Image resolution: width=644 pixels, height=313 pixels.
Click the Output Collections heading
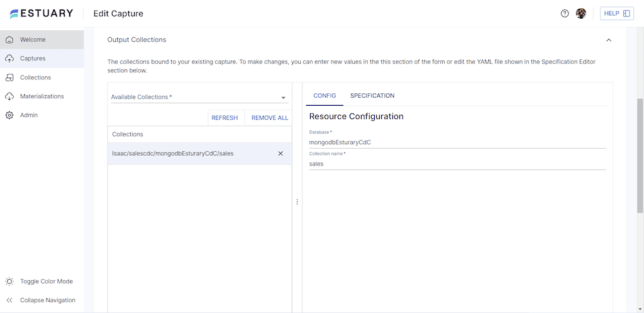pyautogui.click(x=136, y=40)
